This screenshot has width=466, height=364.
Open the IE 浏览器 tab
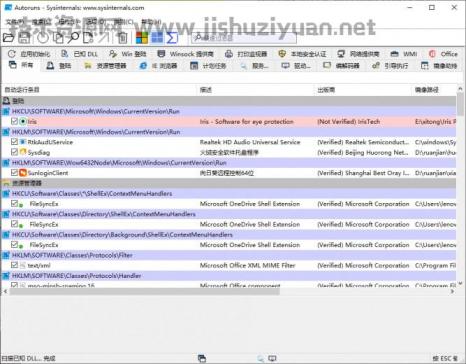(158, 66)
